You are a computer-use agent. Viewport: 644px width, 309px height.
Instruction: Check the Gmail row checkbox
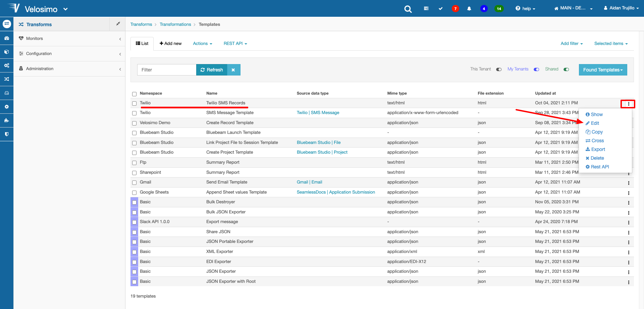point(134,183)
